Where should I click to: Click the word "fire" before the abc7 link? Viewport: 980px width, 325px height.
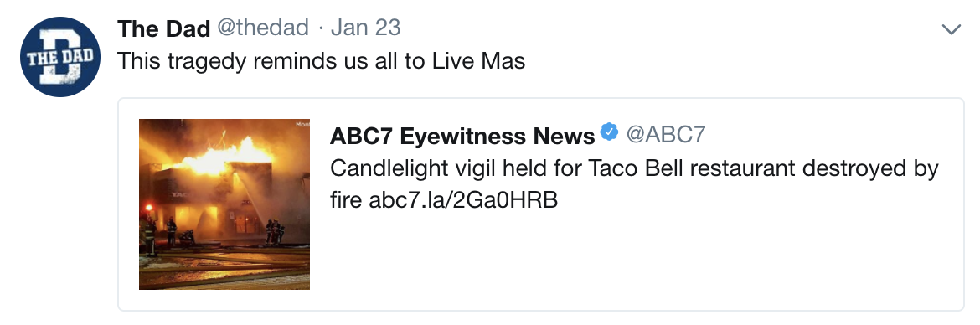click(x=346, y=200)
